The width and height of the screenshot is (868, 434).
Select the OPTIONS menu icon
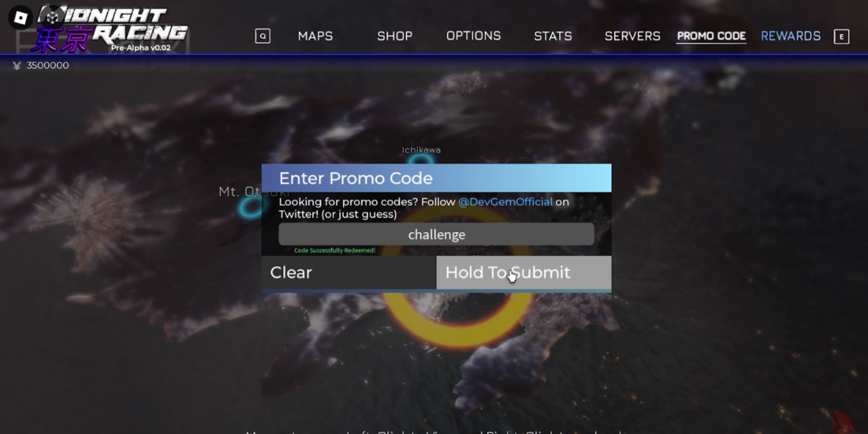pyautogui.click(x=473, y=36)
